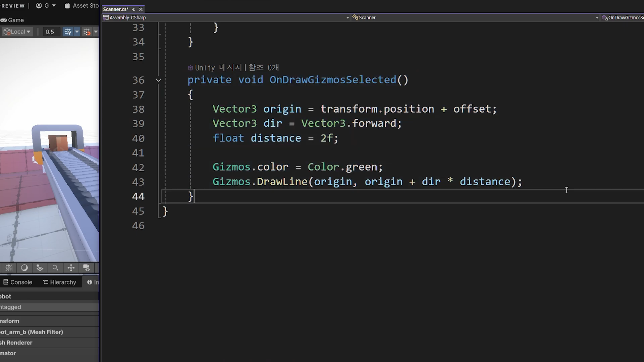Open the Asset Store button

click(82, 6)
